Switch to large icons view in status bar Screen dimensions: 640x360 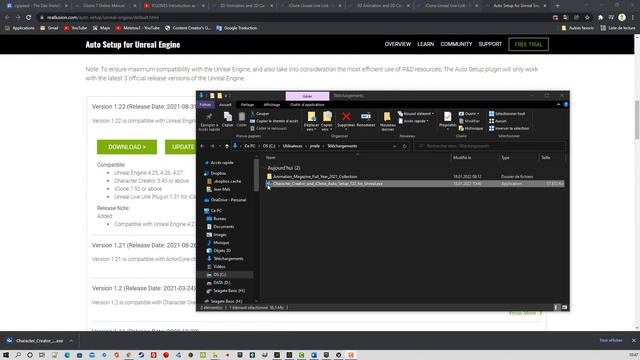pos(565,307)
